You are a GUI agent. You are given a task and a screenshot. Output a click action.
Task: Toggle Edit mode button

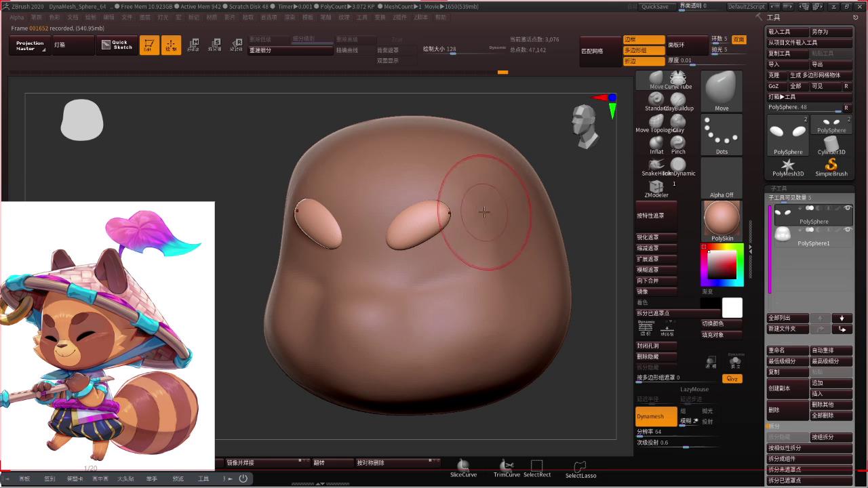[x=149, y=45]
